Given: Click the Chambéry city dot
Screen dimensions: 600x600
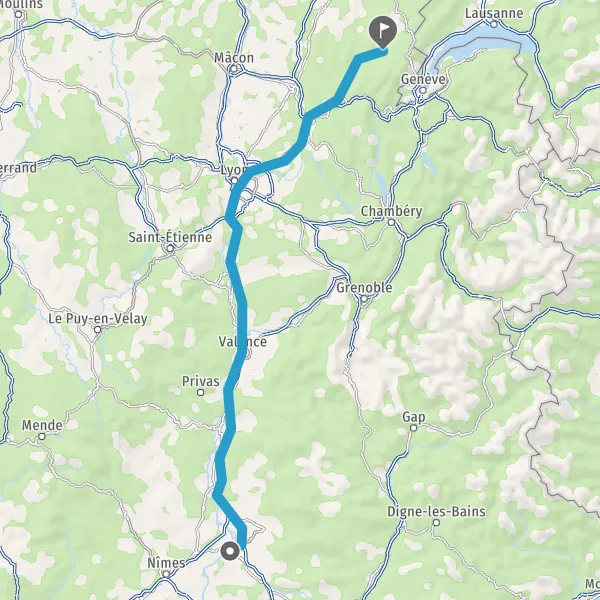Looking at the screenshot, I should click(x=391, y=222).
